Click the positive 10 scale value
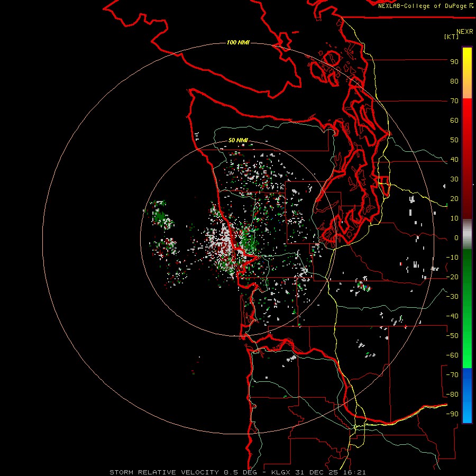Viewport: 476px width, 476px height. point(454,218)
